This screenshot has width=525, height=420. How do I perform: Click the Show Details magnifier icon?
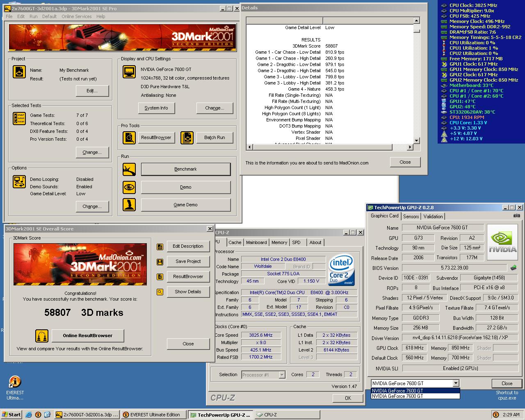(x=160, y=292)
